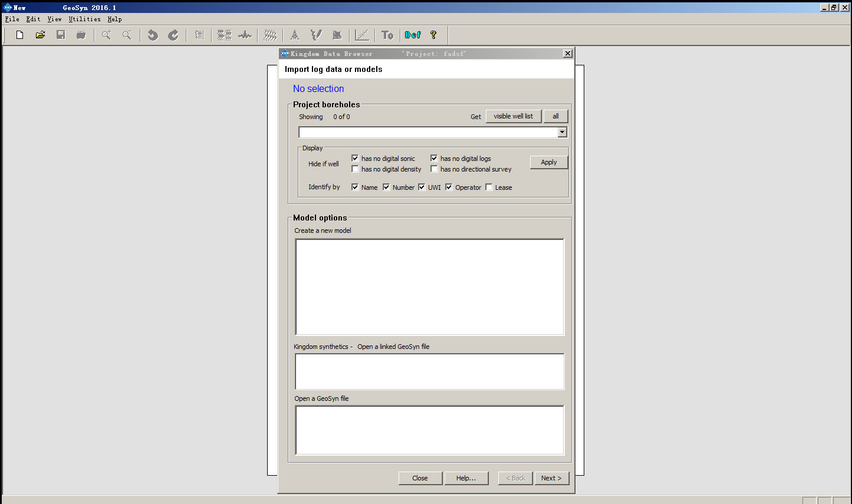Viewport: 852px width, 504px height.
Task: Click the GeoSyn application icon in title bar
Action: pos(8,8)
